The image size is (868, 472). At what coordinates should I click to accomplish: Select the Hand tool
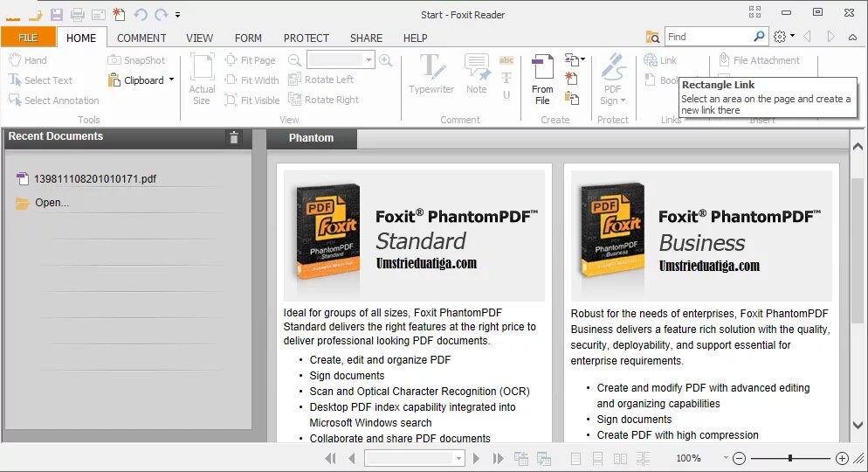click(x=28, y=59)
